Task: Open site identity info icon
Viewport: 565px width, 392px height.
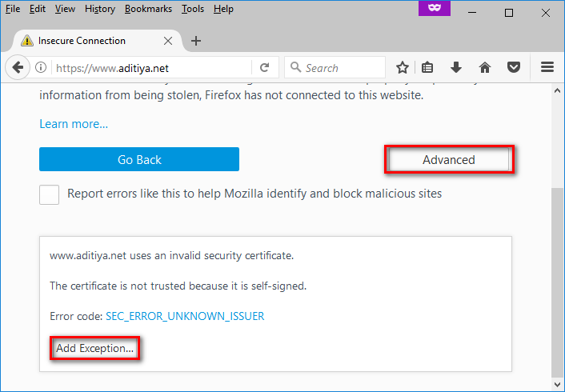Action: pyautogui.click(x=41, y=68)
